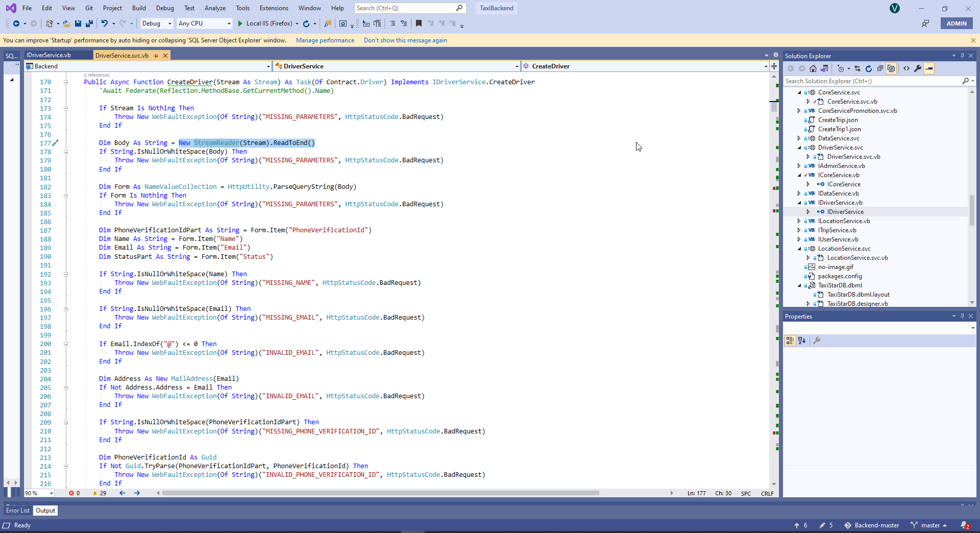Switch to the Output tab
Image resolution: width=980 pixels, height=533 pixels.
45,511
